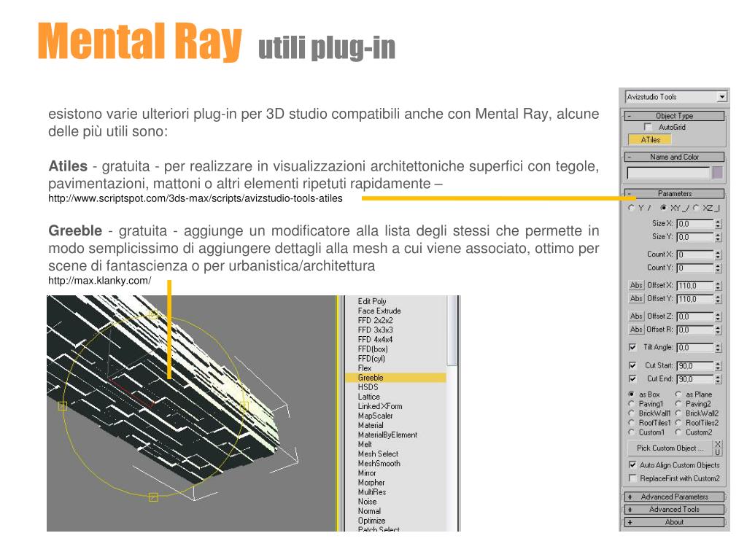Select the XZ _| axis radio button
The width and height of the screenshot is (747, 560).
[x=695, y=208]
